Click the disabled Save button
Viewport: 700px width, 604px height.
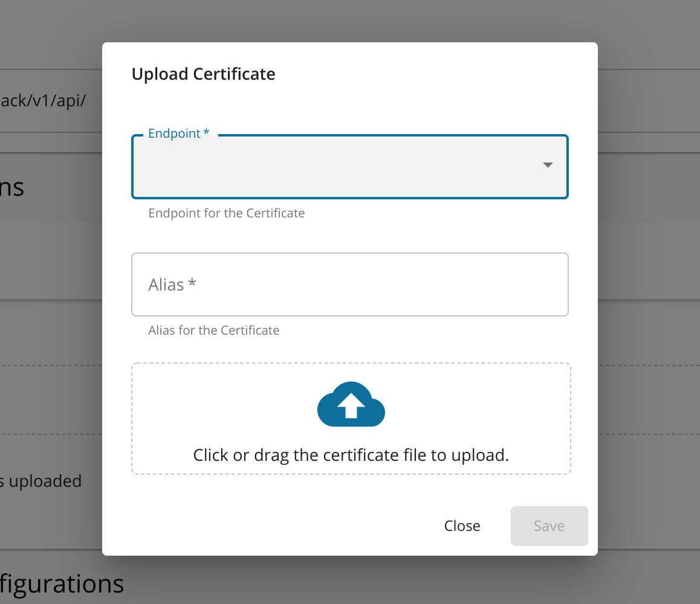(x=549, y=525)
